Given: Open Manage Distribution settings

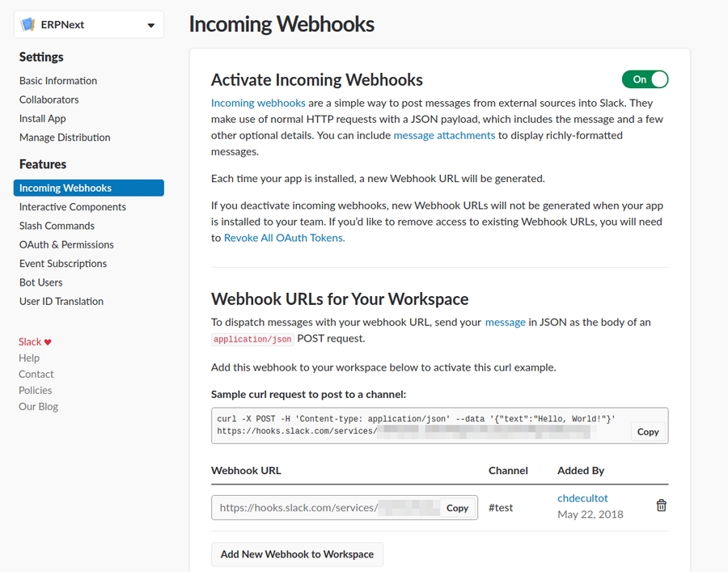Looking at the screenshot, I should 65,138.
